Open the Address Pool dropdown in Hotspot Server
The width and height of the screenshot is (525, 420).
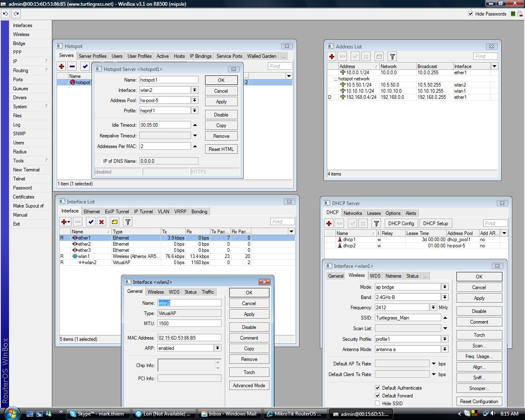click(x=195, y=100)
